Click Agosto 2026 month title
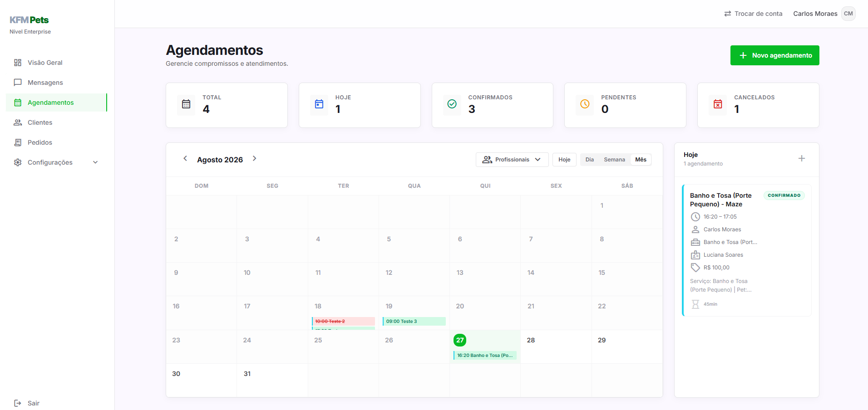868x410 pixels. [220, 160]
